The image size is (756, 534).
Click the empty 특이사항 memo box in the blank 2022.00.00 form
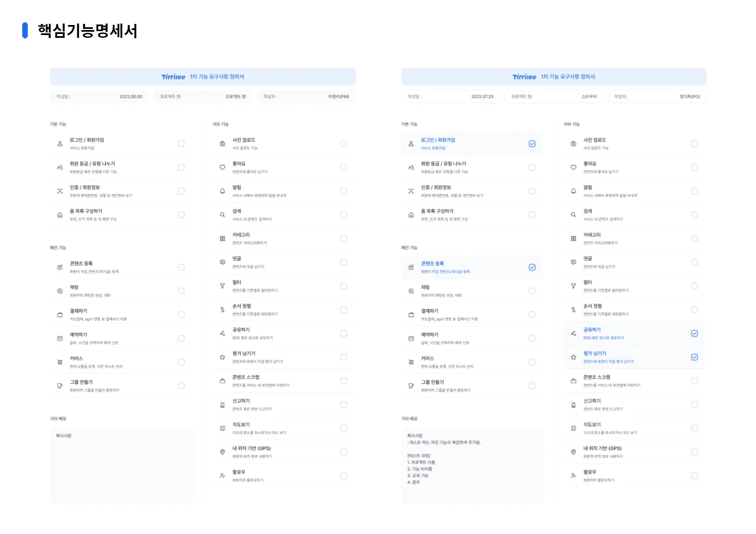pos(122,466)
